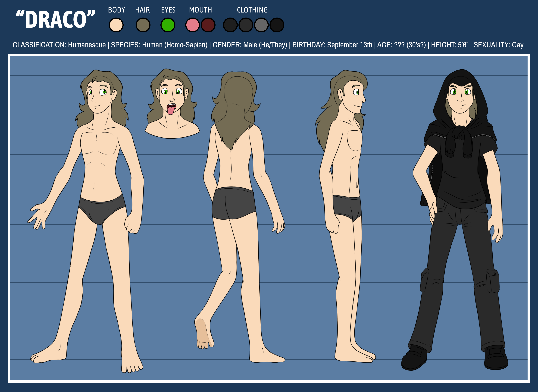Pick the rightmost CLOTHING color swatch
The width and height of the screenshot is (538, 392).
tap(277, 25)
